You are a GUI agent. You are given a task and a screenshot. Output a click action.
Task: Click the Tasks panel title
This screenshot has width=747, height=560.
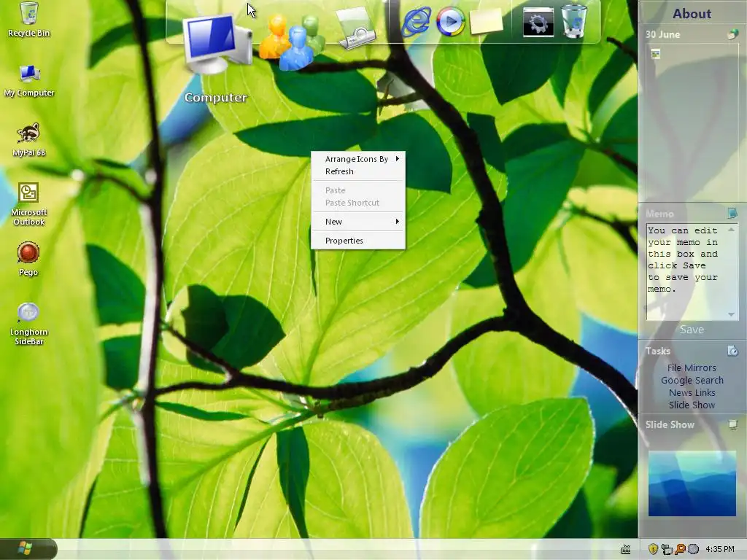point(657,351)
